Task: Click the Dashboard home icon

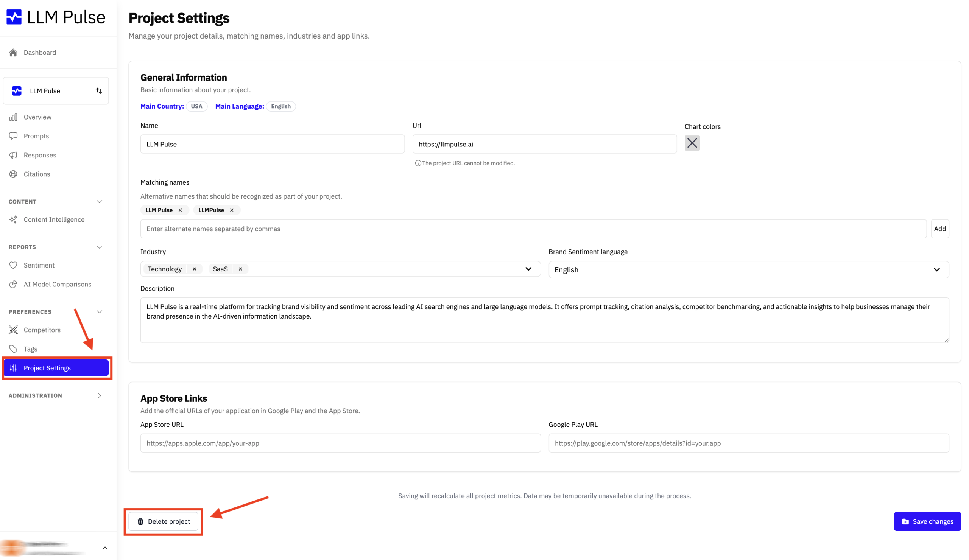Action: [14, 53]
